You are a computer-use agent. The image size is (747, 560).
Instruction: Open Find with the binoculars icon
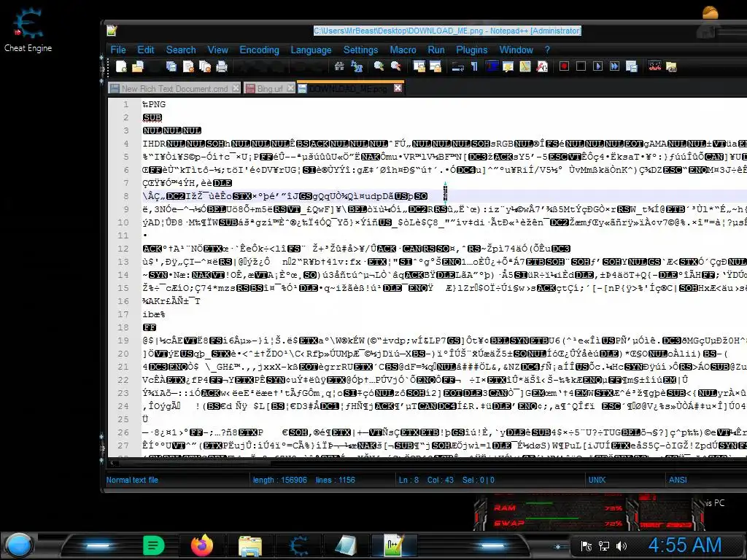pos(339,66)
